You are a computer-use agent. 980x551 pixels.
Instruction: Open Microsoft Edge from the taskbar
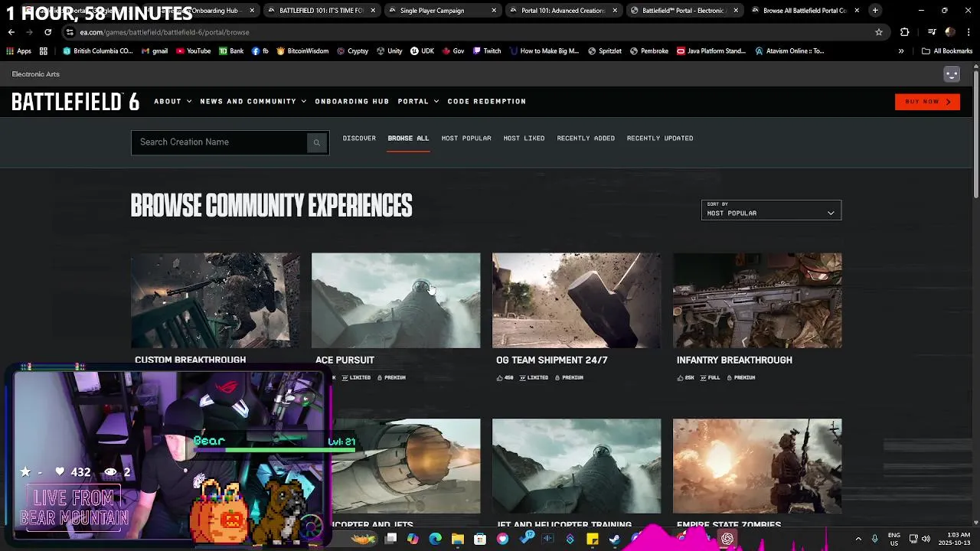click(x=436, y=539)
